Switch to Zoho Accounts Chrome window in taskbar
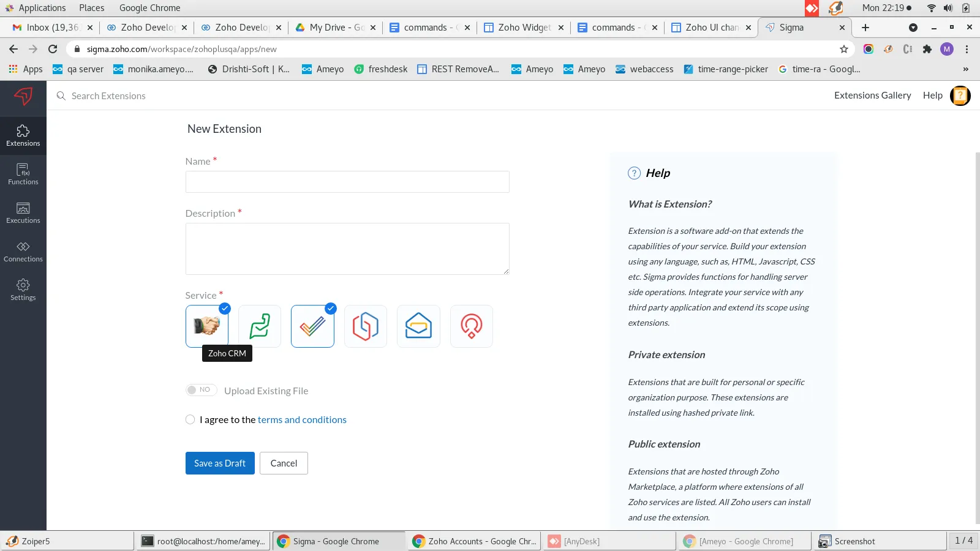The image size is (980, 551). [x=475, y=541]
